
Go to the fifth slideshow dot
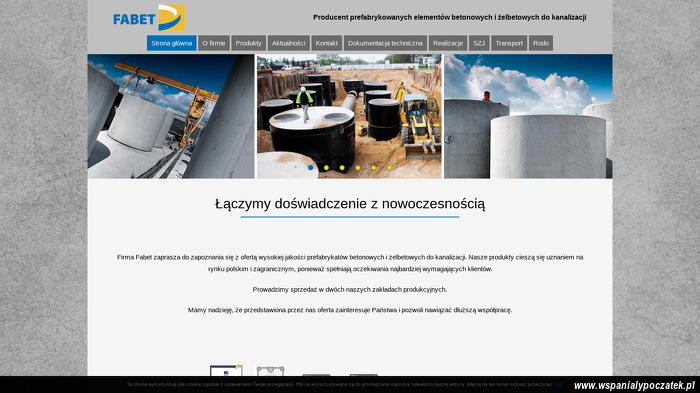[374, 167]
